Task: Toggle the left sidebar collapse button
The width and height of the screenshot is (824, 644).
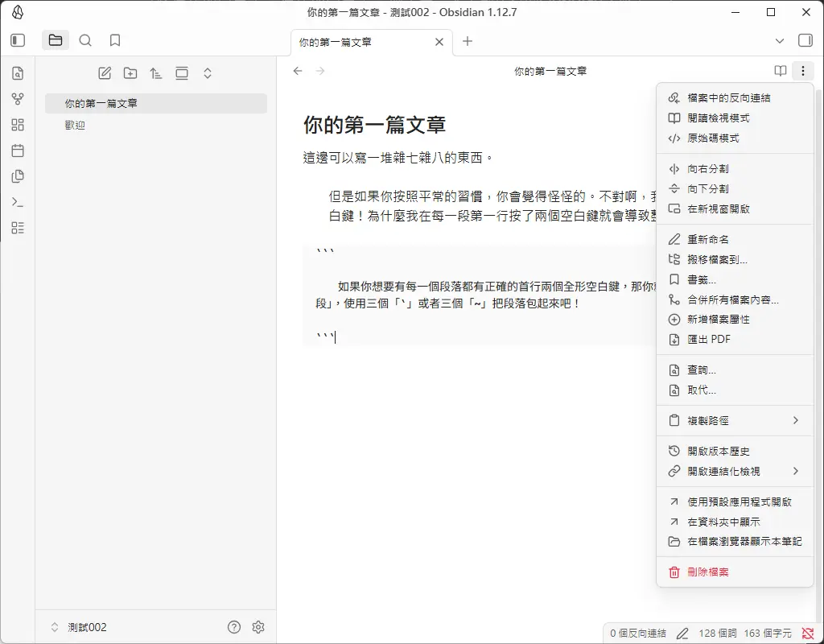Action: pos(18,40)
